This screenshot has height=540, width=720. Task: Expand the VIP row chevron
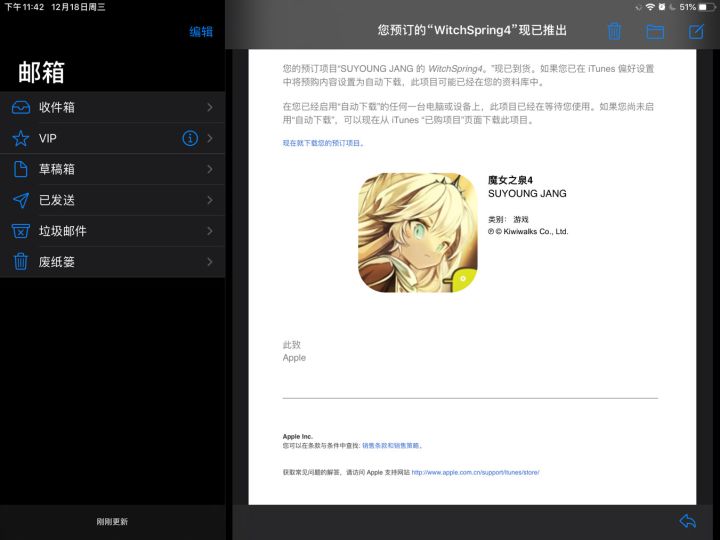[x=210, y=138]
